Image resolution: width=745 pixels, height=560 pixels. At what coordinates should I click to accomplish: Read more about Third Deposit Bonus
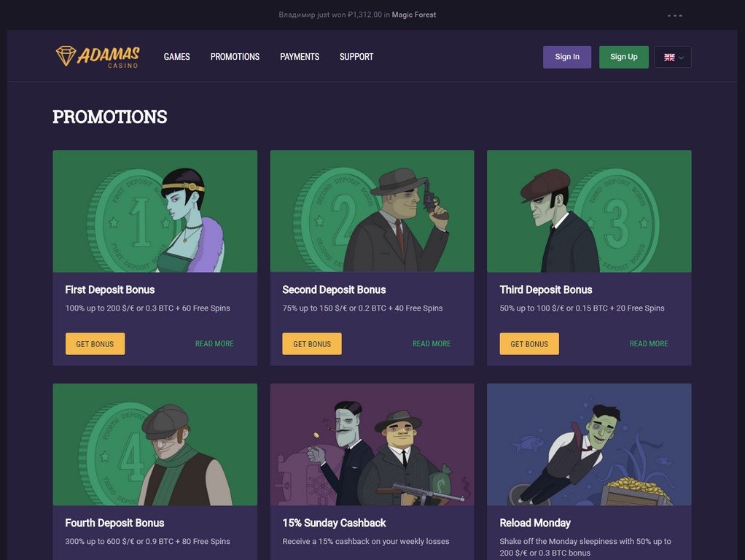pos(649,343)
